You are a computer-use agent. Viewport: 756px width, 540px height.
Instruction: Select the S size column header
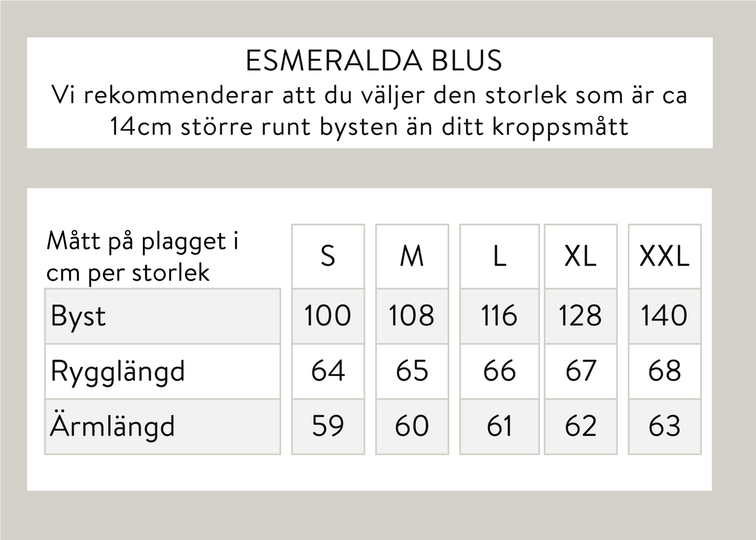coord(328,256)
